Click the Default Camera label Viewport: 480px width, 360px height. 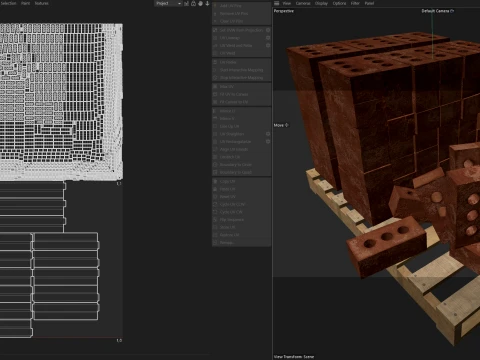click(x=438, y=11)
